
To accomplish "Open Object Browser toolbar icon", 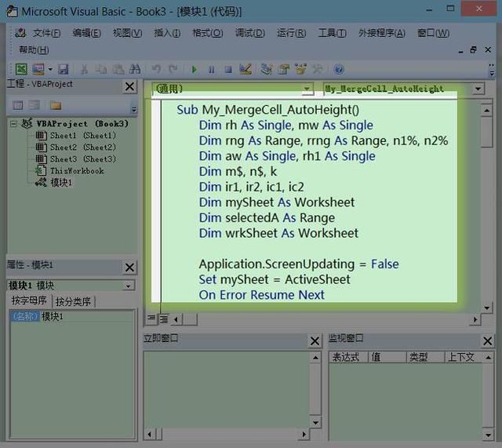I will (x=300, y=69).
